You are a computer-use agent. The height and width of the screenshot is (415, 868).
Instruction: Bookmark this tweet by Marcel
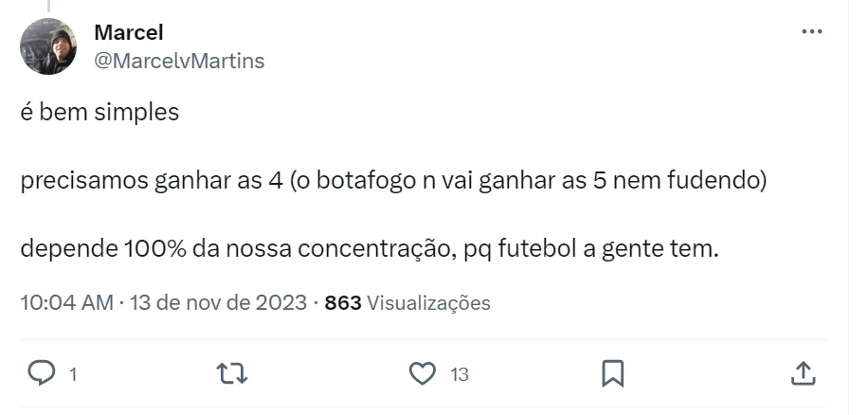(x=612, y=373)
